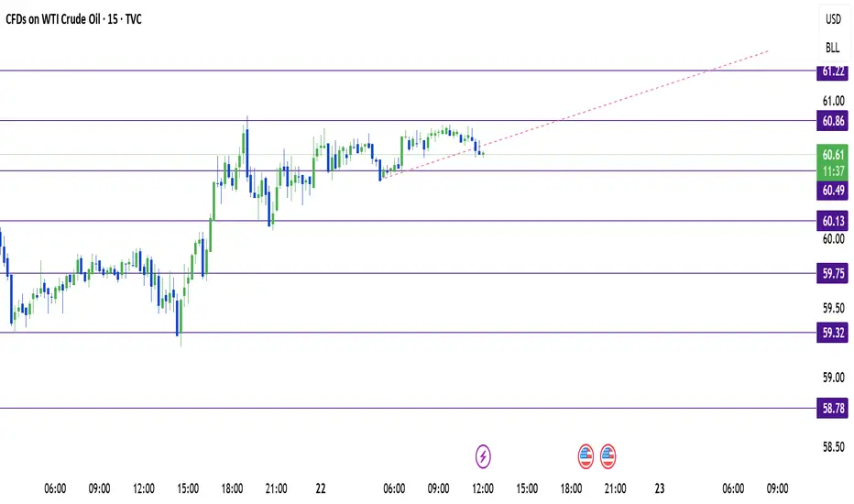Select the 58.78 price level label
Viewport: 854px width, 504px height.
point(833,408)
